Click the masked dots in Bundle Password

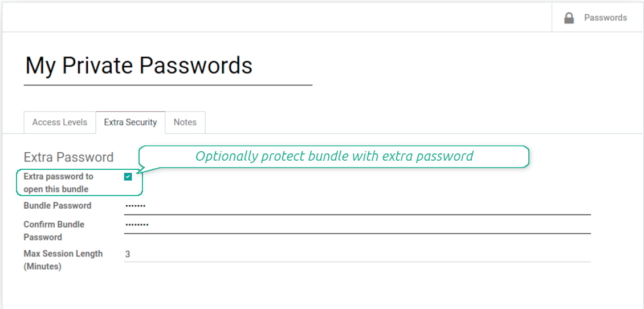tap(136, 205)
